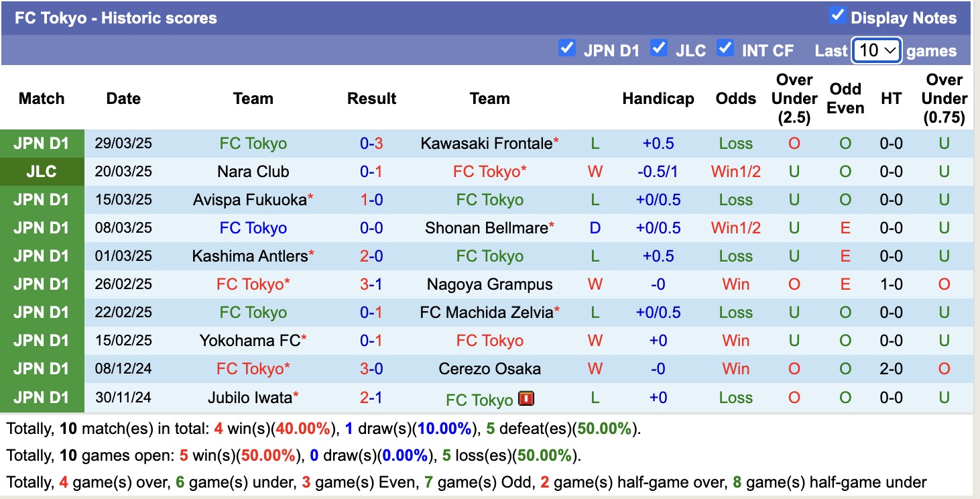This screenshot has height=499, width=980.
Task: Click the Win1/2 odds on the Nara Club row
Action: [x=735, y=171]
